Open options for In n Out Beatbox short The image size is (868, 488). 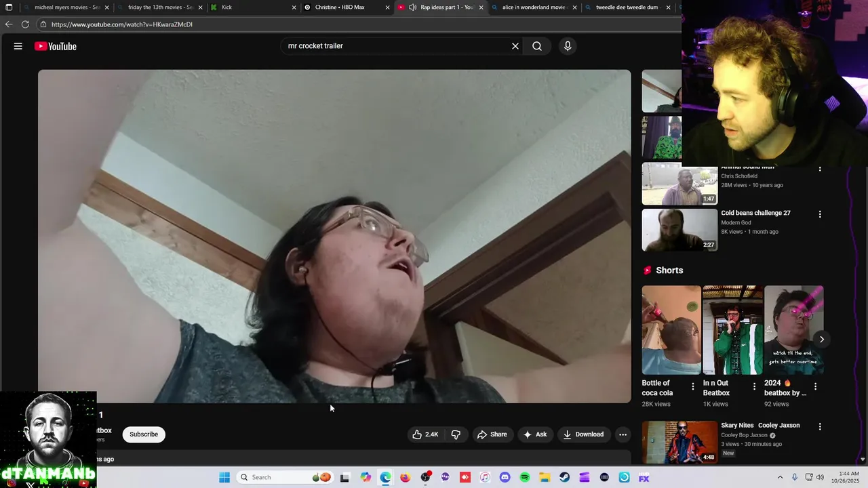point(754,386)
